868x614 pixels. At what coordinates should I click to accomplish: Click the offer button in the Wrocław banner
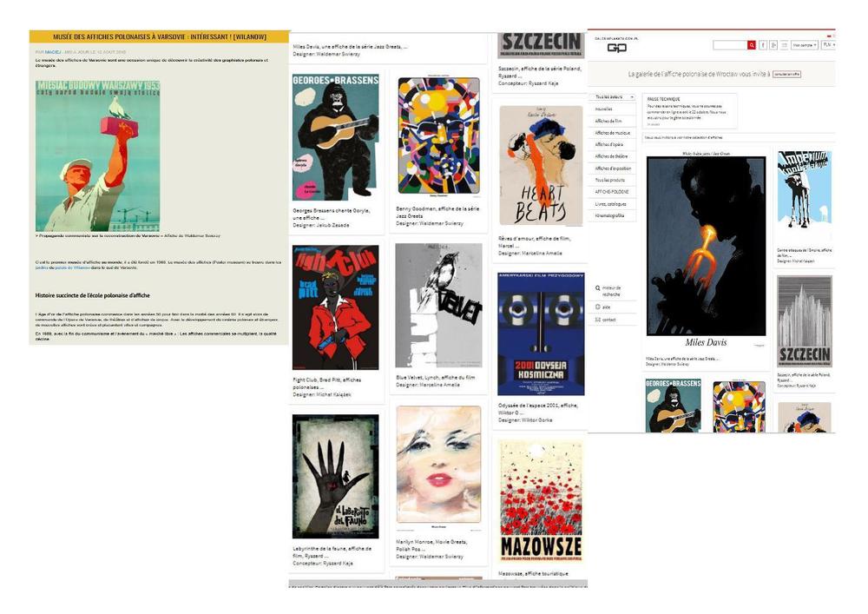[786, 74]
